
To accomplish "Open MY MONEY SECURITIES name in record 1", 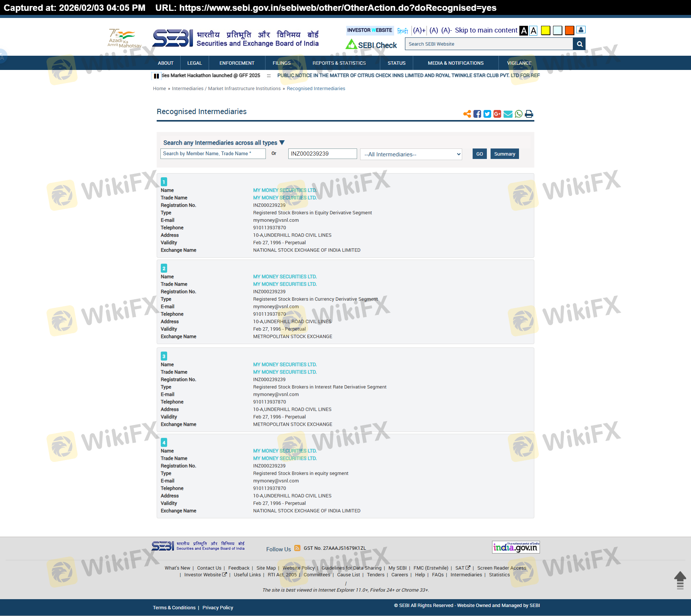I will click(285, 190).
